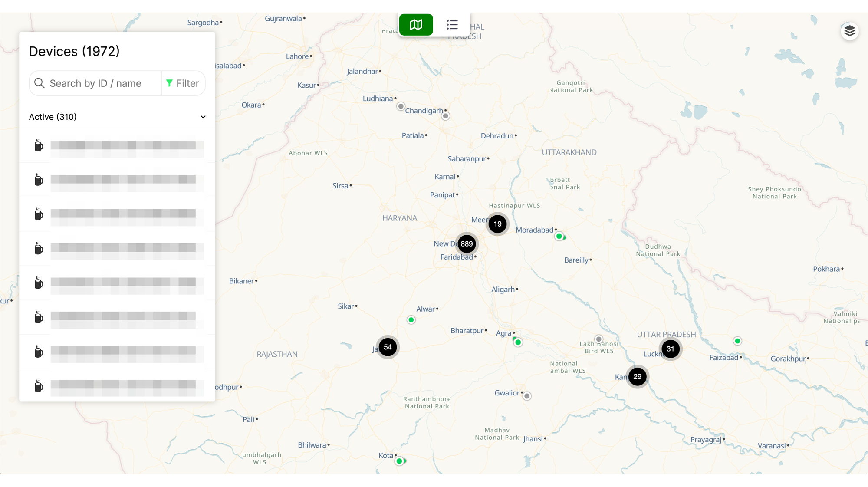Click the Gorakhpur city label
Screen dimensions: 868x487
point(788,359)
